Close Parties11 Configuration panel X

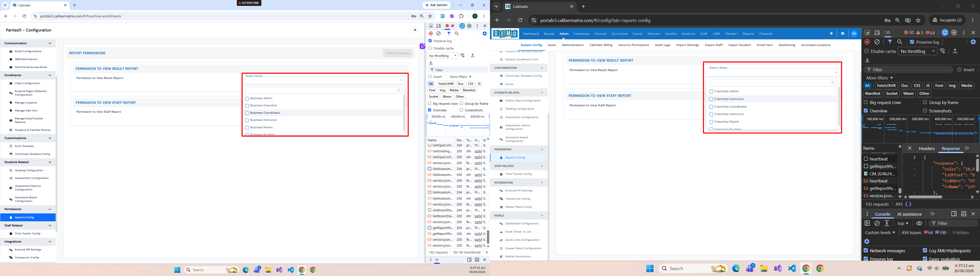(x=415, y=30)
